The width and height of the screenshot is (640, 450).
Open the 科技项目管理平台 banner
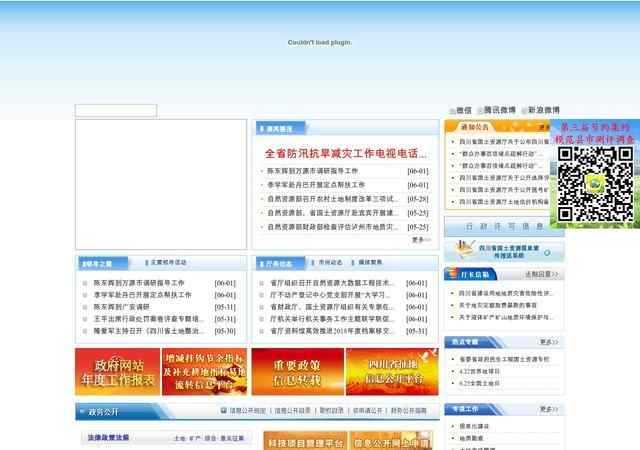(305, 441)
